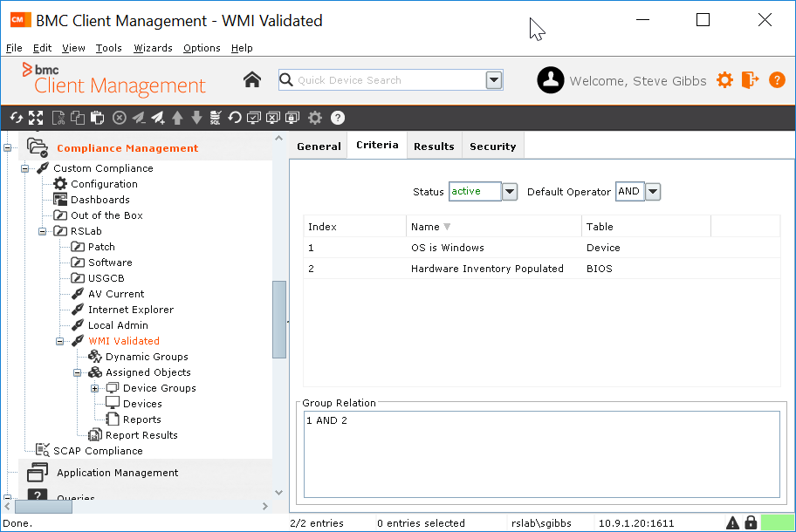
Task: Click the paper plane plus toolbar icon
Action: pyautogui.click(x=158, y=118)
